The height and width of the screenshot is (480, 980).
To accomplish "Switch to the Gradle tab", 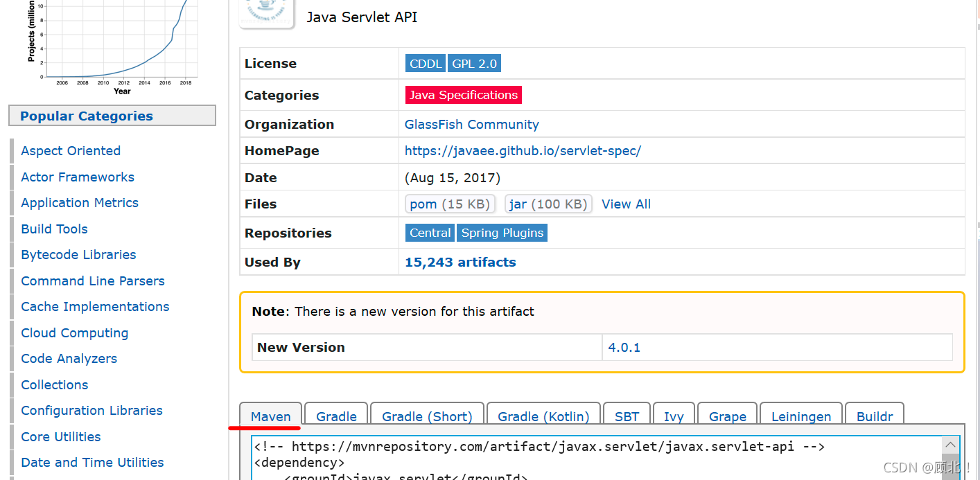I will tap(336, 416).
